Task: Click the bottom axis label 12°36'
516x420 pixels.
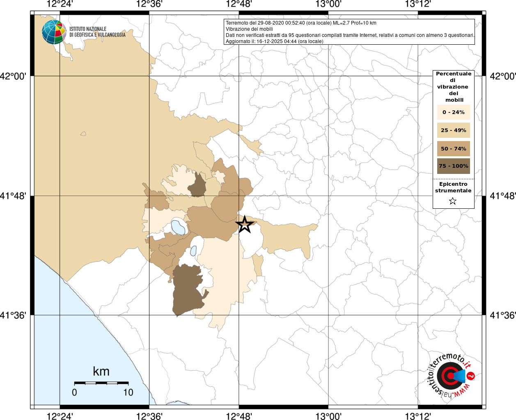Action: [149, 416]
